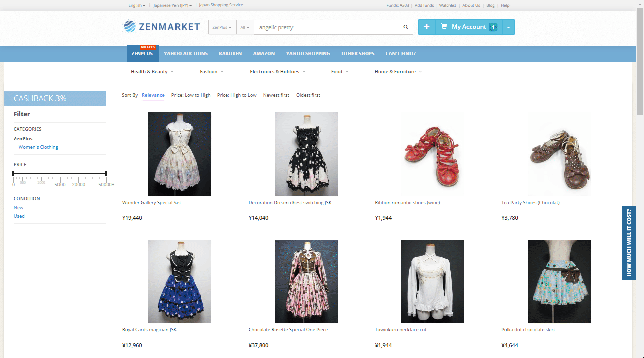Expand the Food category menu
Image resolution: width=644 pixels, height=358 pixels.
tap(340, 72)
